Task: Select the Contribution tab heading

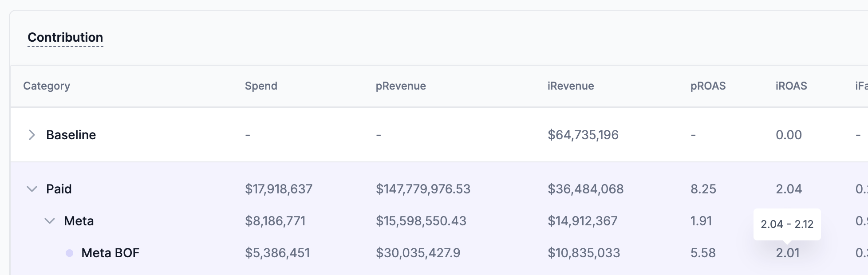Action: (65, 37)
